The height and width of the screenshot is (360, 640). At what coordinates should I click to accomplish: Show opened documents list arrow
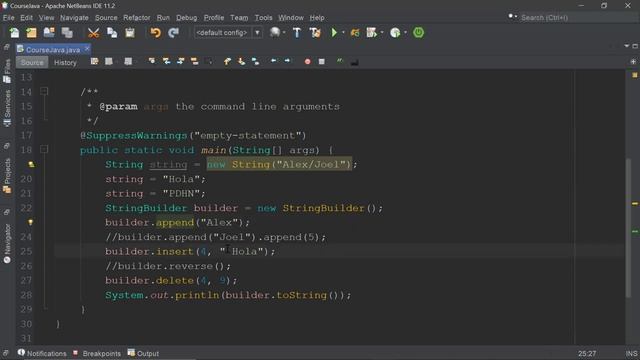point(627,46)
